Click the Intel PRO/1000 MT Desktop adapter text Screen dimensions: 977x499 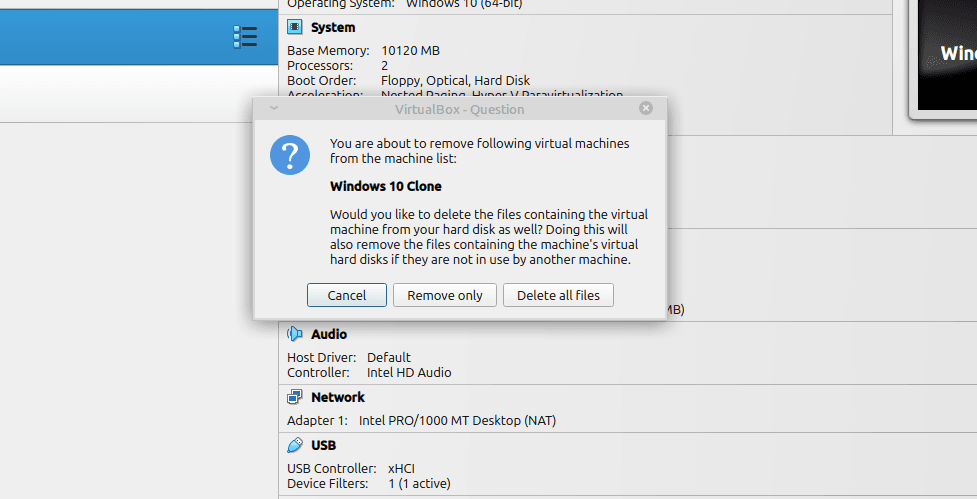pyautogui.click(x=457, y=421)
